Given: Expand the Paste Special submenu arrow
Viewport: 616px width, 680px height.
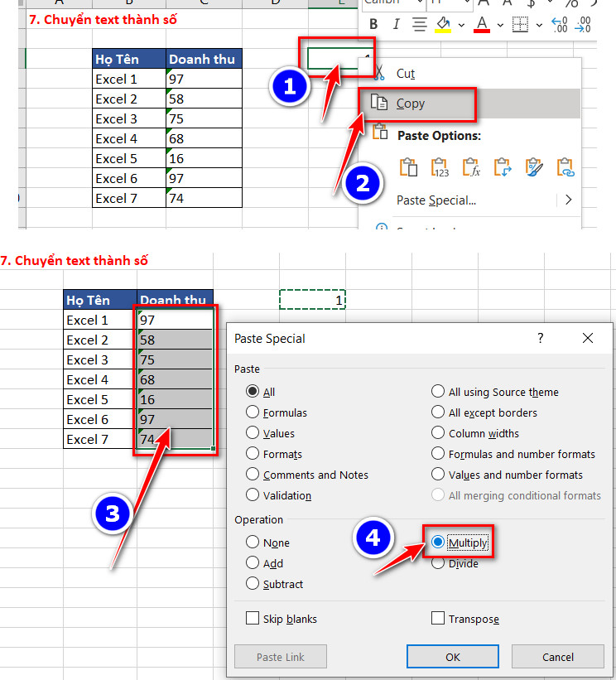Looking at the screenshot, I should pyautogui.click(x=569, y=200).
